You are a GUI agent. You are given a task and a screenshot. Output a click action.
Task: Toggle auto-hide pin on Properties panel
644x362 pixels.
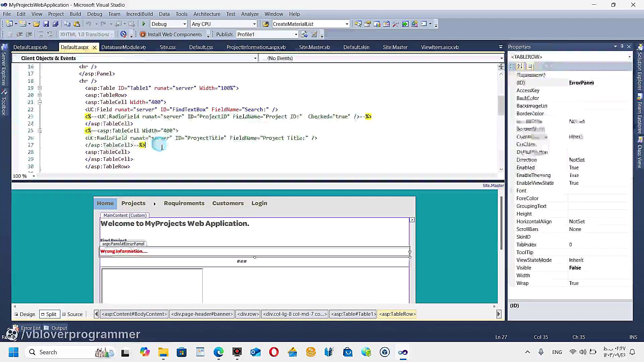click(622, 47)
